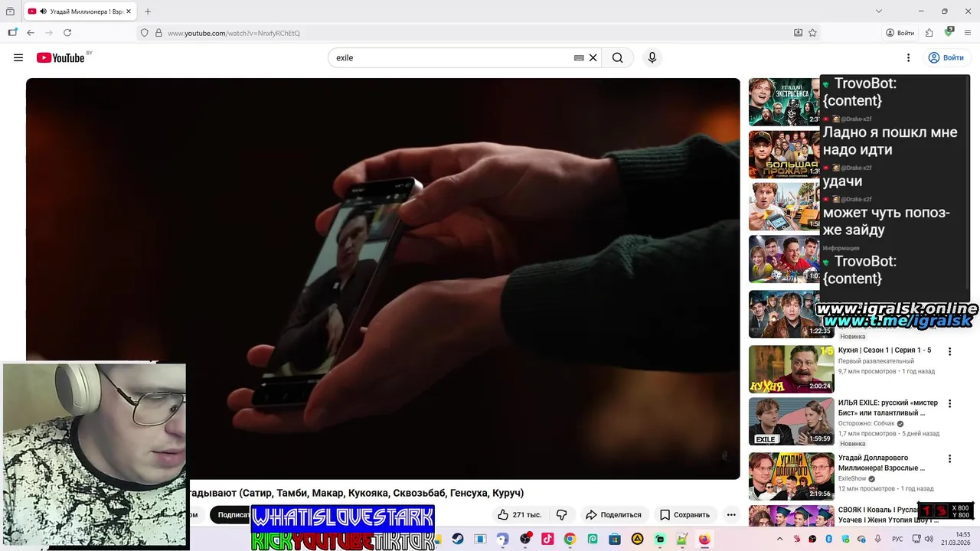This screenshot has height=551, width=980.
Task: Dislike the current video
Action: 562,514
